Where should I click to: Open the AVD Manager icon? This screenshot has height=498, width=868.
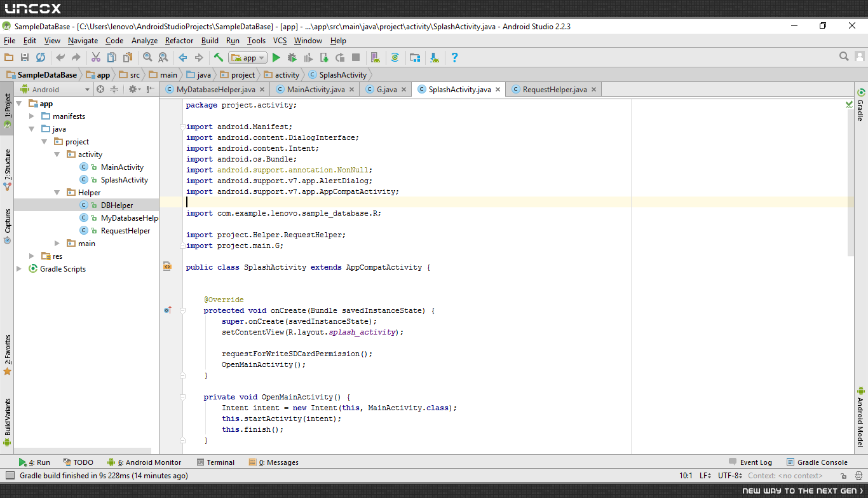point(376,57)
